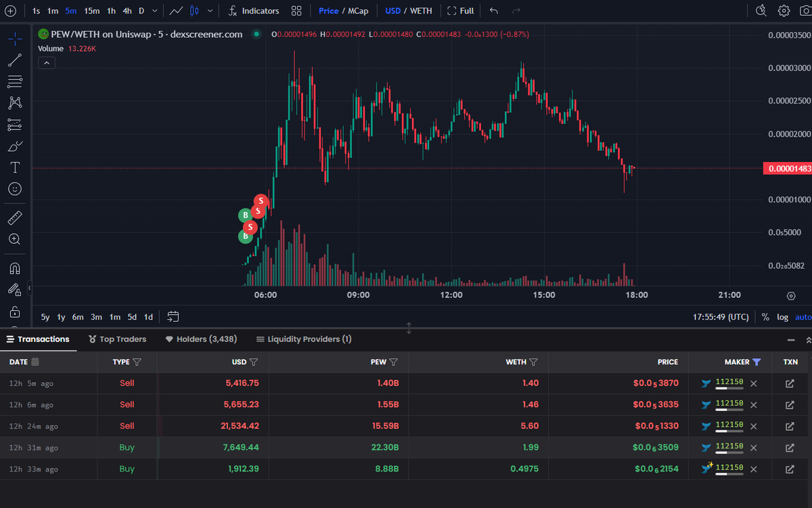Viewport: 812px width, 508px height.
Task: Open the Indicators dialog
Action: click(254, 11)
